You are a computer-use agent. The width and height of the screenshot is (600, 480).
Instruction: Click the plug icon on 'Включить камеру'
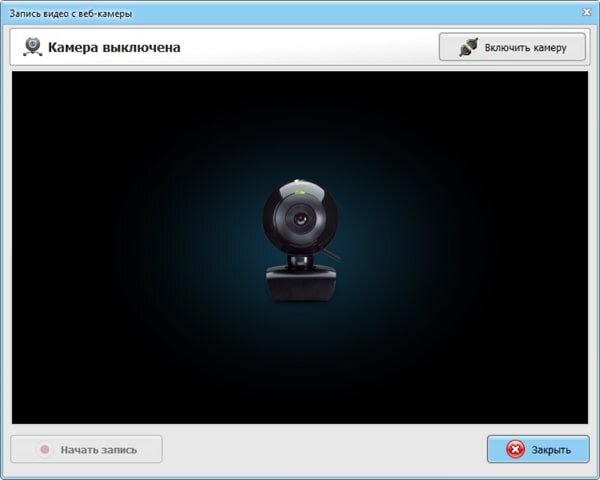click(469, 47)
